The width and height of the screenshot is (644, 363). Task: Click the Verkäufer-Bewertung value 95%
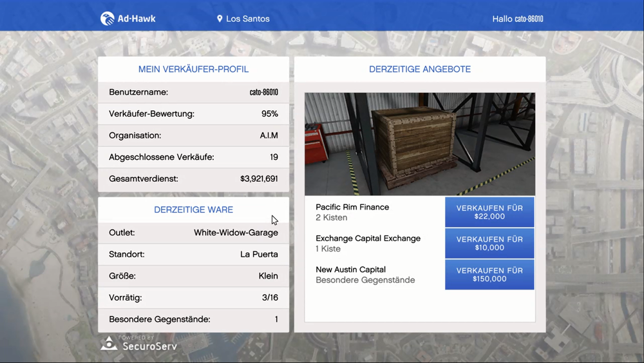pos(270,114)
